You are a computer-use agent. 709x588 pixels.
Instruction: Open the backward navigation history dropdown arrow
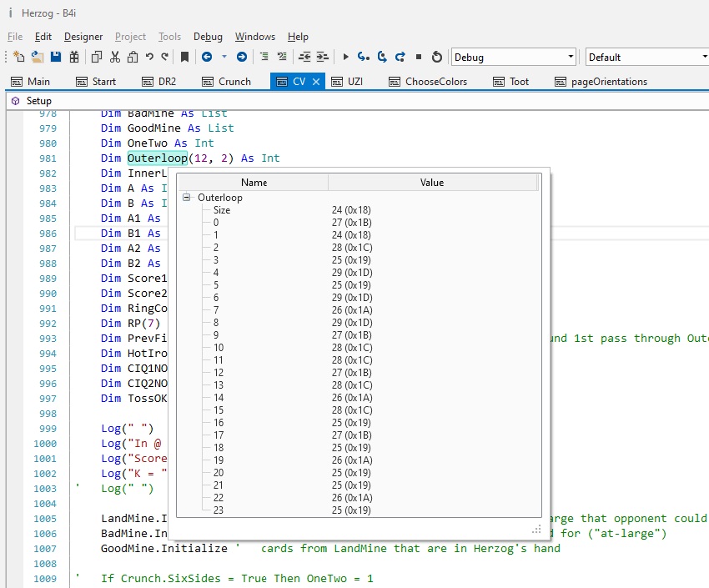(x=224, y=57)
